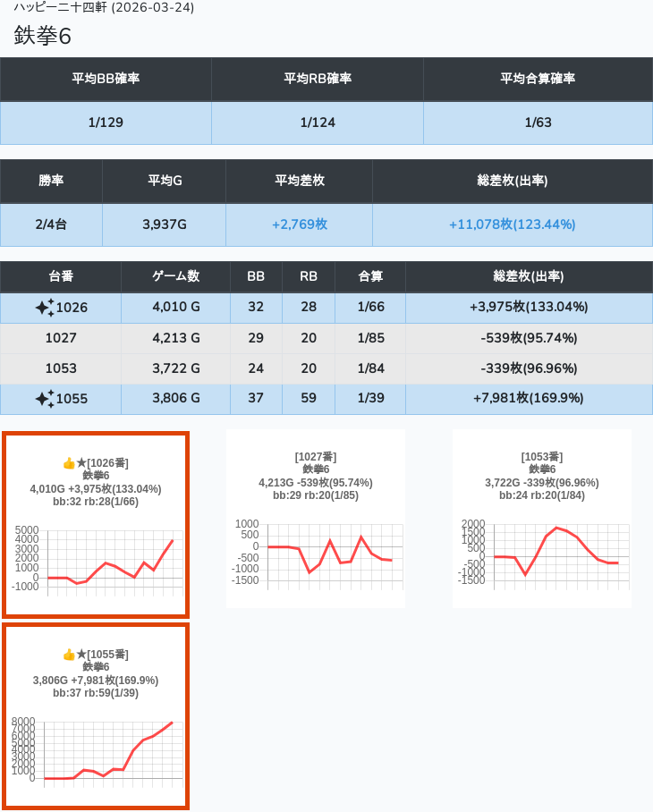The width and height of the screenshot is (653, 812).
Task: Click the 合算 column header
Action: (370, 276)
